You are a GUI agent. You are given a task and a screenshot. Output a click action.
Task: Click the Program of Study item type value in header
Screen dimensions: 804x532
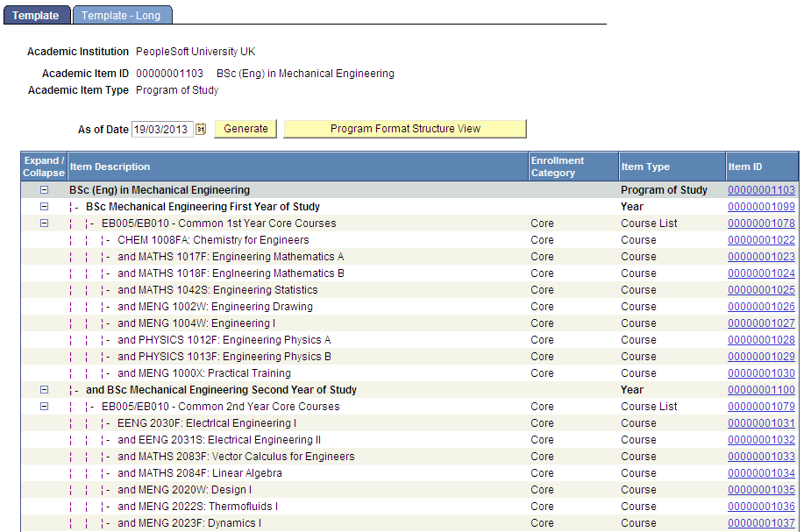[x=177, y=90]
